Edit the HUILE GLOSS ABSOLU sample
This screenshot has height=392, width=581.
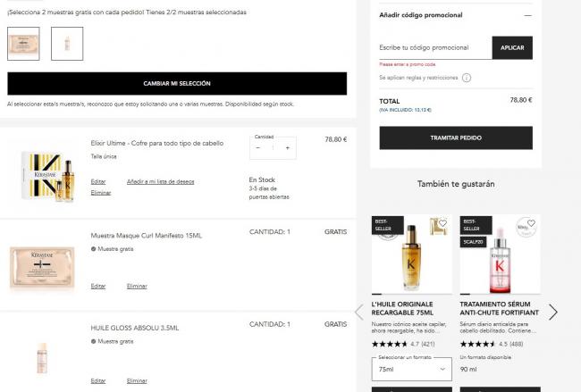click(x=98, y=381)
